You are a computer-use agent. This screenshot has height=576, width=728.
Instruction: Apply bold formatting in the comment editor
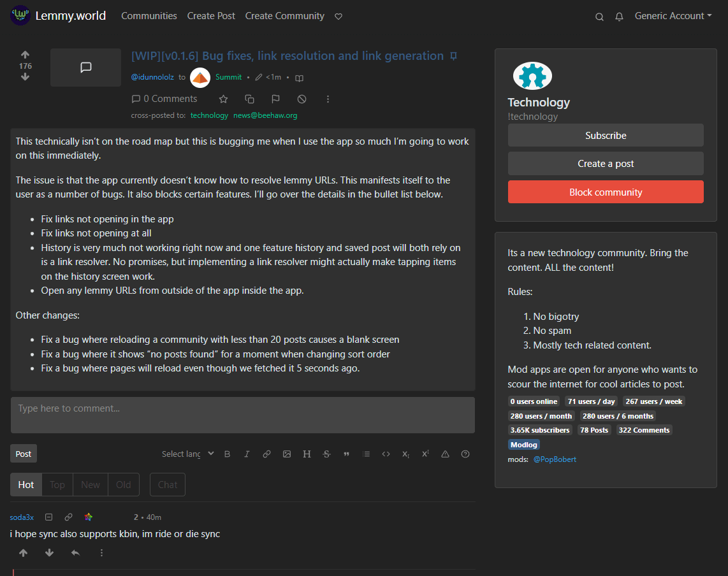point(227,454)
